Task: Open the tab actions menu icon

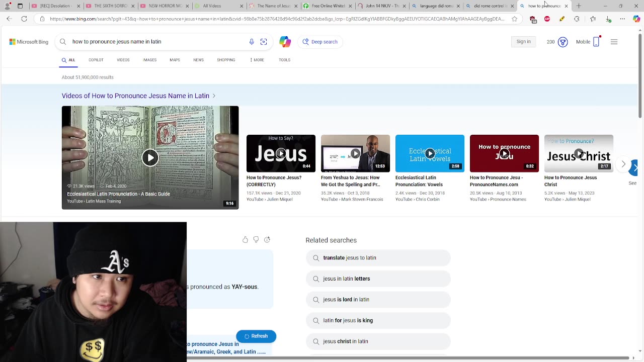Action: pos(20,6)
